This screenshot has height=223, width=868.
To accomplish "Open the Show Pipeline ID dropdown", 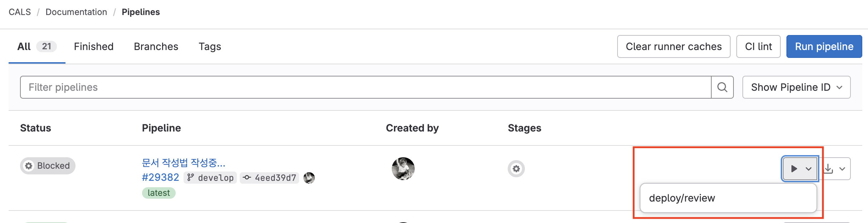I will tap(796, 87).
